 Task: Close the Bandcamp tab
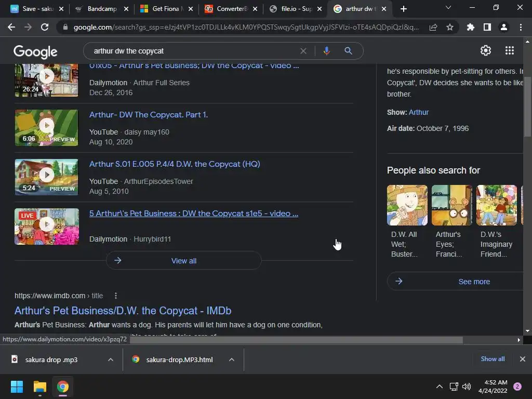(126, 9)
